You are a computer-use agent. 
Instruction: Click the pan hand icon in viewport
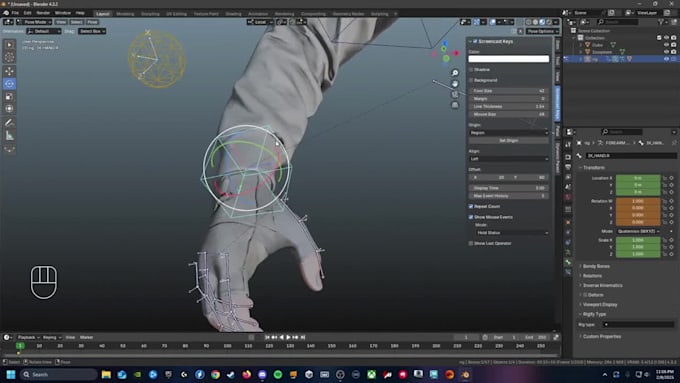[x=454, y=84]
